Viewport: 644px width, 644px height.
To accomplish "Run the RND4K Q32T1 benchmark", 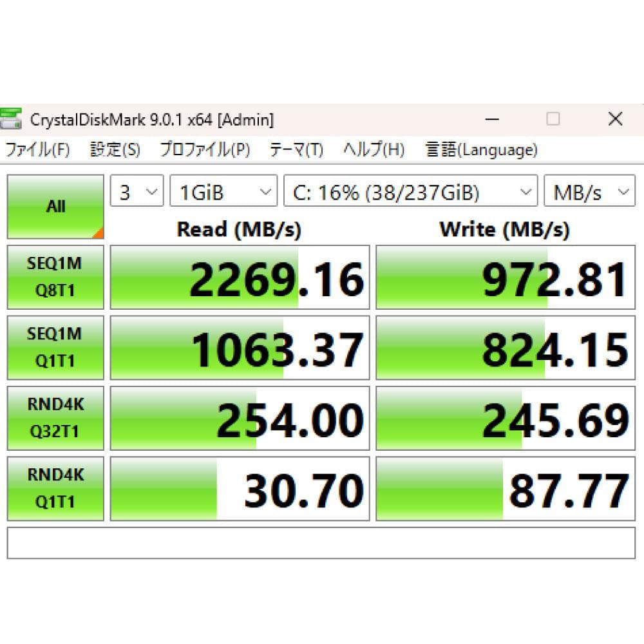I will pyautogui.click(x=55, y=419).
